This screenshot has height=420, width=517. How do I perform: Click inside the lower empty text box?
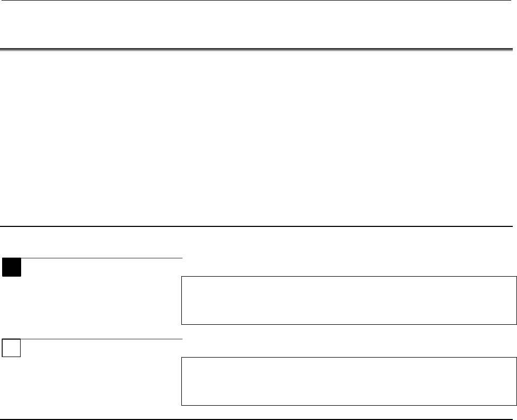pyautogui.click(x=348, y=381)
